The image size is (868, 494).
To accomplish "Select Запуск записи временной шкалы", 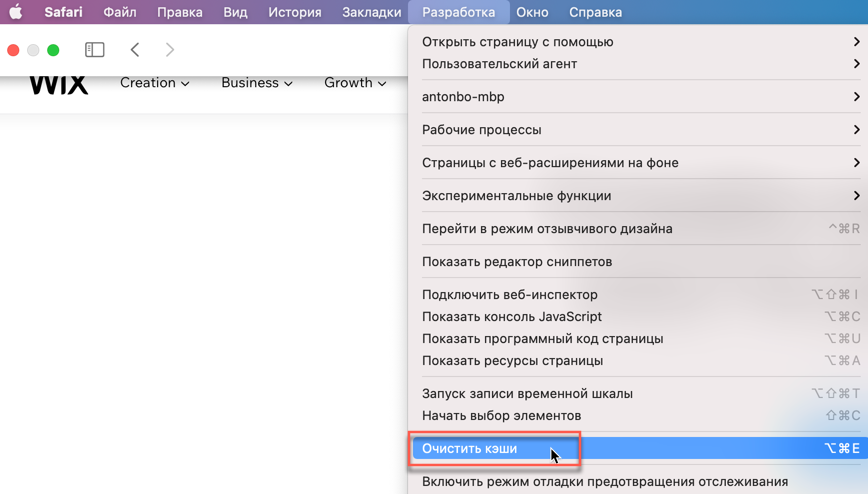I will click(x=640, y=394).
